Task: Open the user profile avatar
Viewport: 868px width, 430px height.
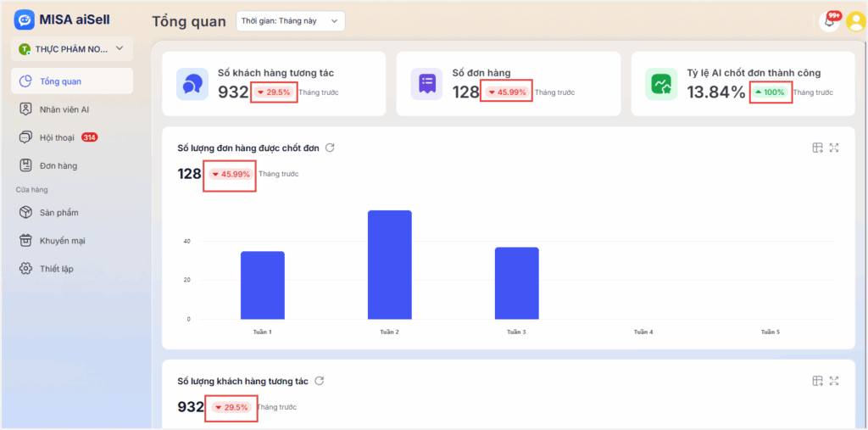Action: coord(854,22)
